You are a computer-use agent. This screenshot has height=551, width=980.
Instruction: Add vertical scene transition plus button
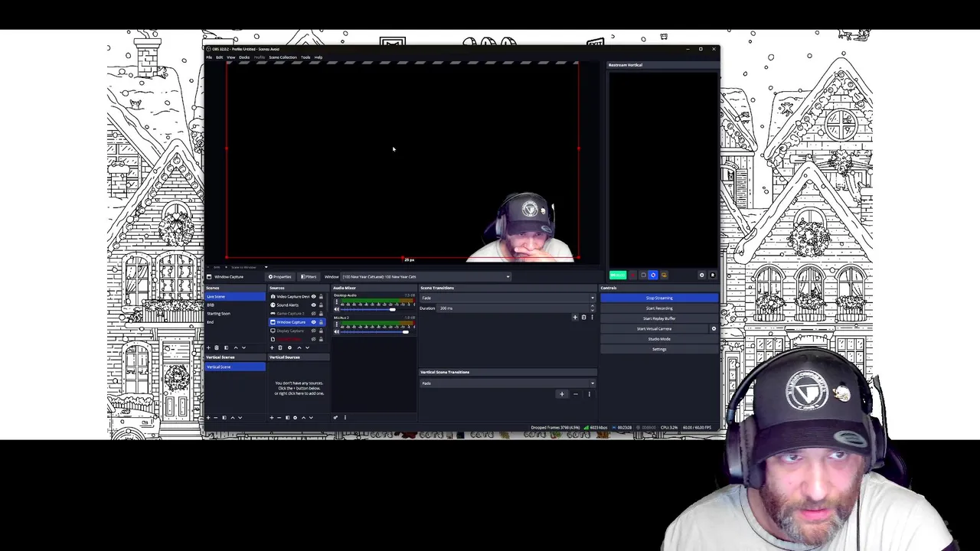(x=562, y=394)
